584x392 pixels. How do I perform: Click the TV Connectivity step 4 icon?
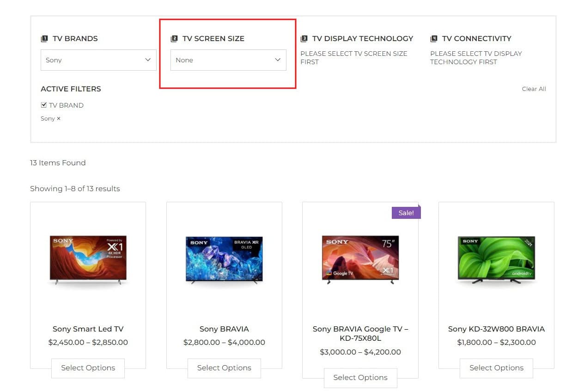[x=434, y=39]
